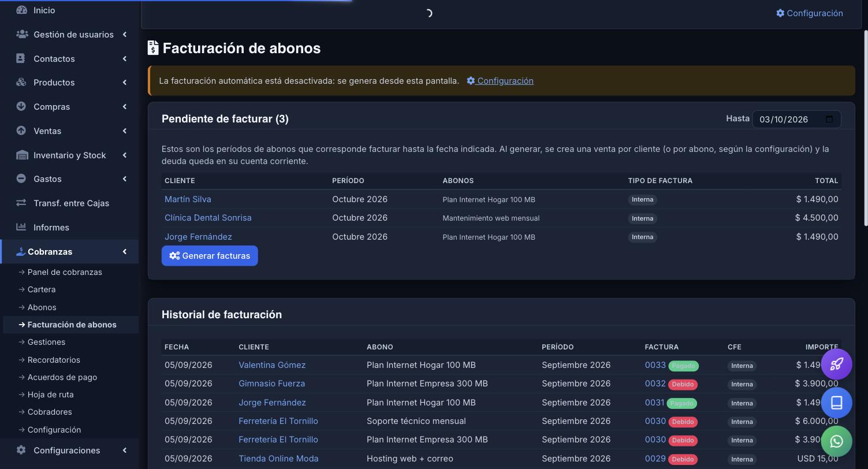Click the Contactos address book icon
This screenshot has width=868, height=469.
(x=21, y=58)
